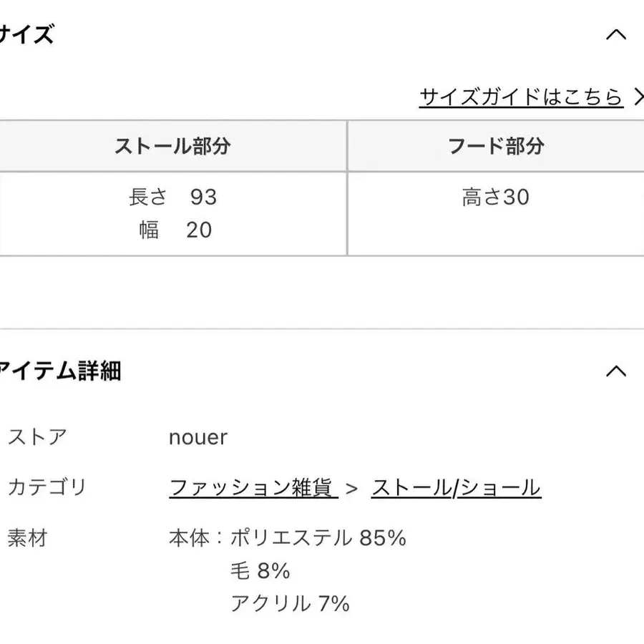Click the アクリル 7% material line
644x644 pixels.
pos(290,603)
